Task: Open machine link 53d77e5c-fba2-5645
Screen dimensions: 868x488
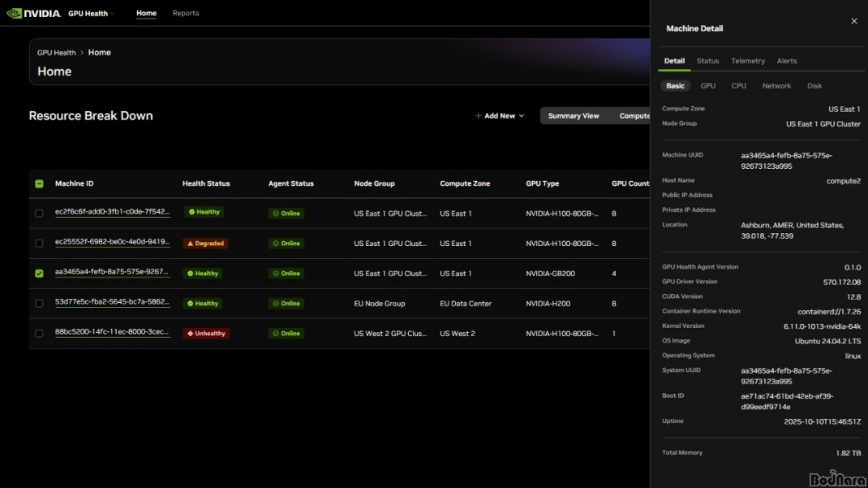Action: 112,302
